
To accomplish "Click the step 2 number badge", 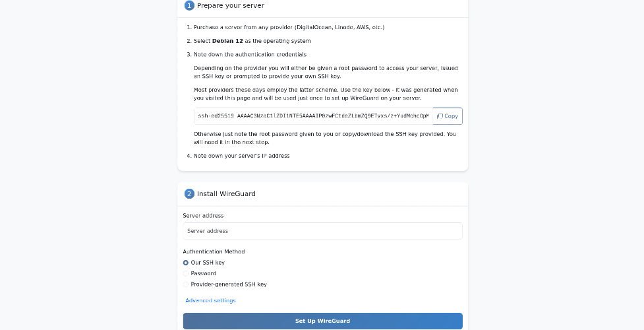I will (189, 194).
